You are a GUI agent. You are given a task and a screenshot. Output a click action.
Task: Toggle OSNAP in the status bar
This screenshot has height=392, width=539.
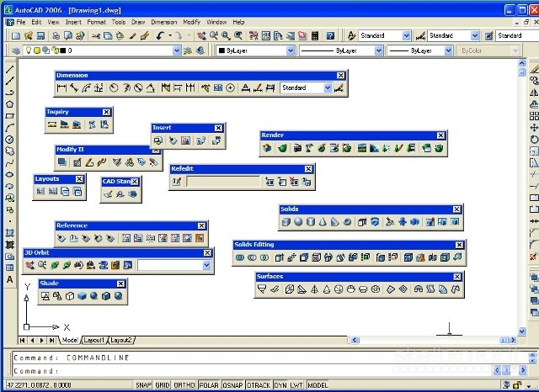tap(233, 385)
